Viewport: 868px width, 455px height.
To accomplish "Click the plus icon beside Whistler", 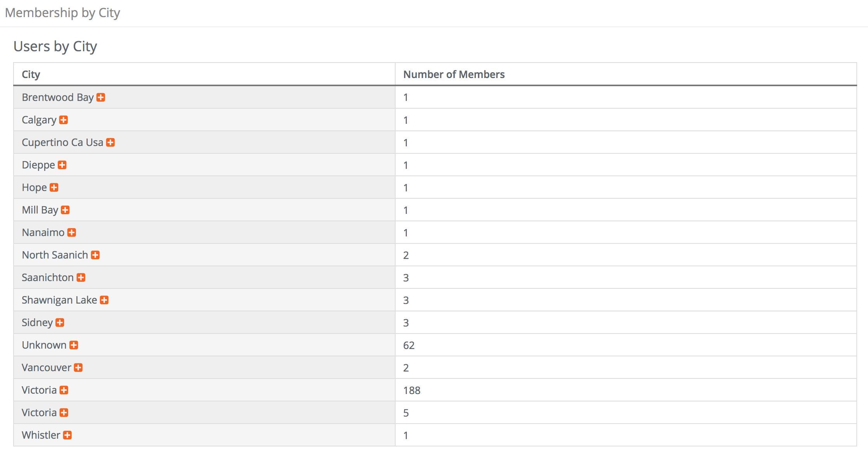I will tap(67, 435).
